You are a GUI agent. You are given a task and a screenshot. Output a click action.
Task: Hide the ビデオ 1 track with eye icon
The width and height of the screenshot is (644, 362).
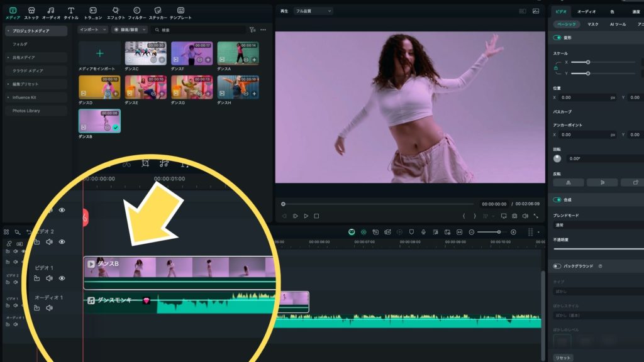click(62, 278)
